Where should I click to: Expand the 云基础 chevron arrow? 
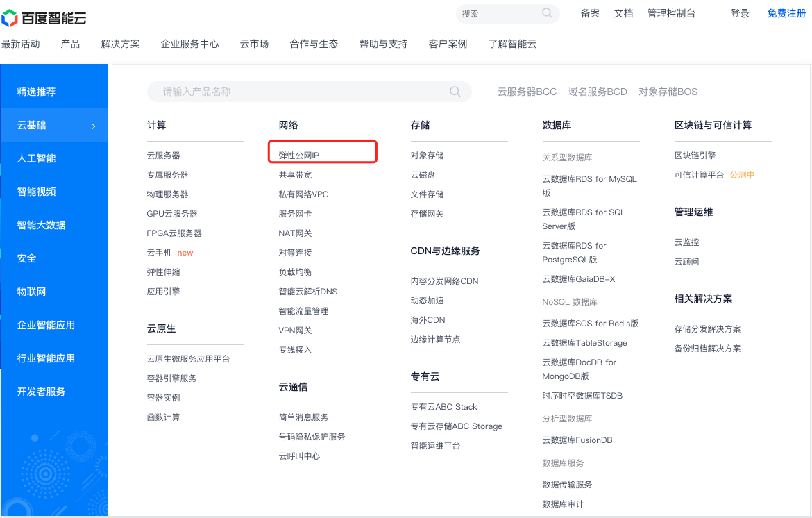pos(93,126)
